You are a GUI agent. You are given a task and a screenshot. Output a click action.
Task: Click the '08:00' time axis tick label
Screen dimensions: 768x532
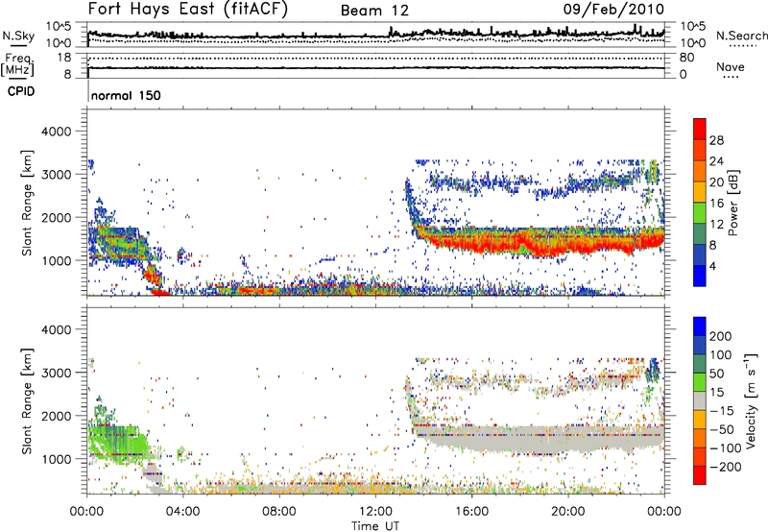coord(279,512)
